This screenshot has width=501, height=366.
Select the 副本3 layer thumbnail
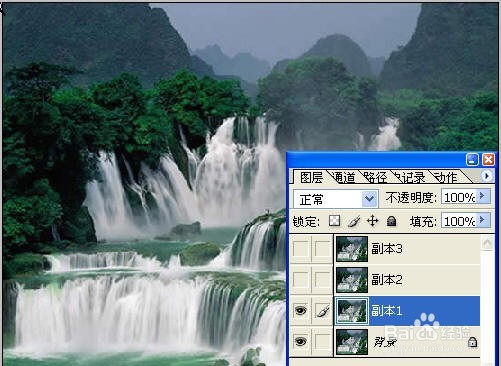pos(352,249)
